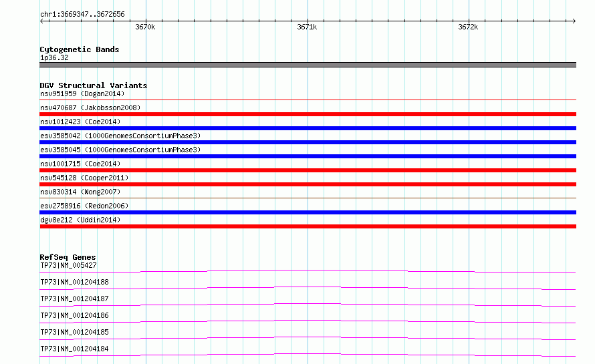Click the 3671k ruler tick label
This screenshot has width=595, height=364.
click(x=307, y=27)
